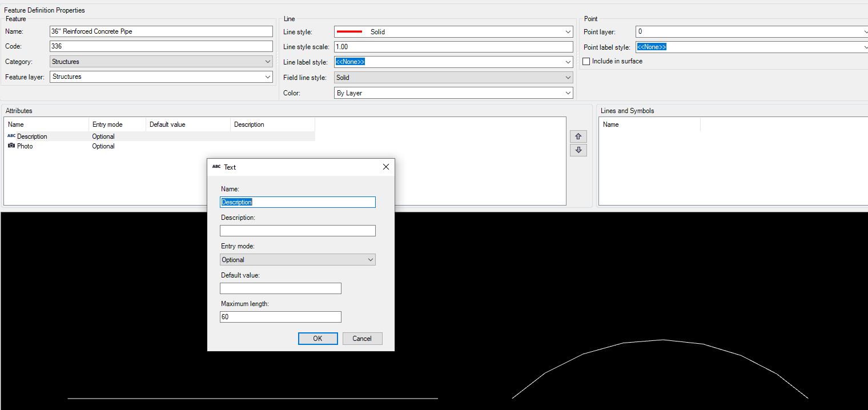The width and height of the screenshot is (868, 410).
Task: Click the down arrow to reorder attributes
Action: (x=578, y=150)
